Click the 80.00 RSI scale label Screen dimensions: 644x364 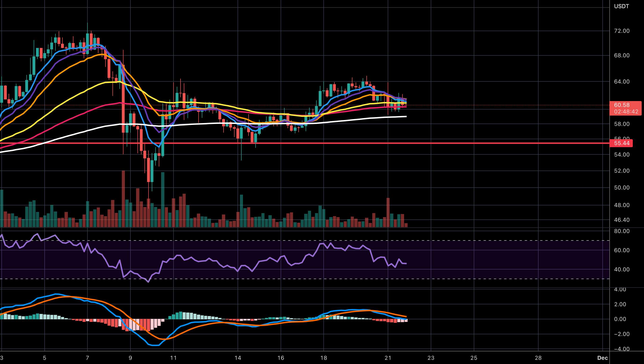pyautogui.click(x=622, y=231)
